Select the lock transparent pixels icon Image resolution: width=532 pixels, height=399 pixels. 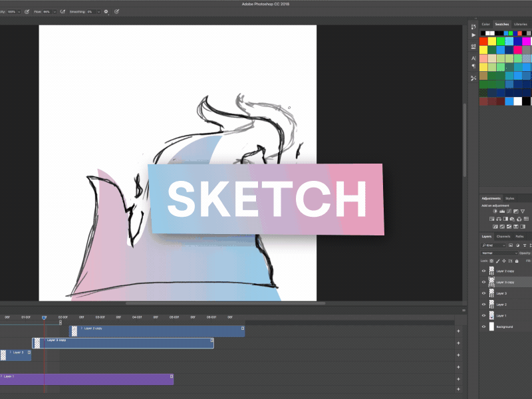[491, 261]
